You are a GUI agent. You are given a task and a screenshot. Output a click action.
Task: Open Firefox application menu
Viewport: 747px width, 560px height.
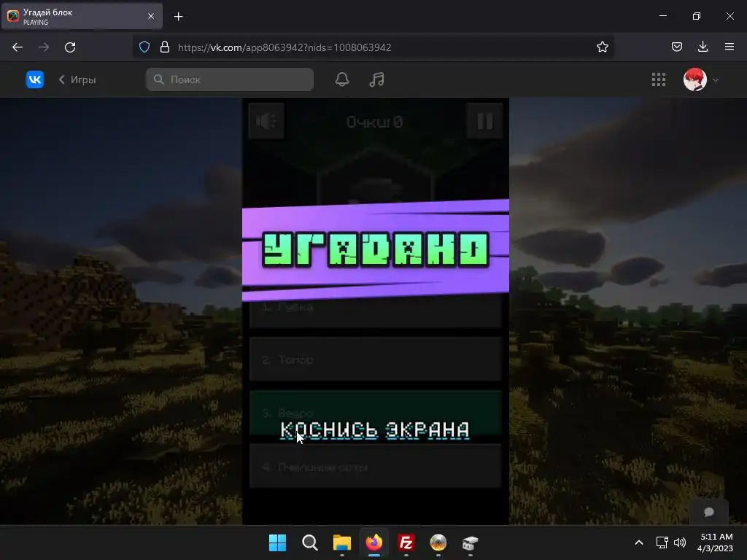coord(729,47)
